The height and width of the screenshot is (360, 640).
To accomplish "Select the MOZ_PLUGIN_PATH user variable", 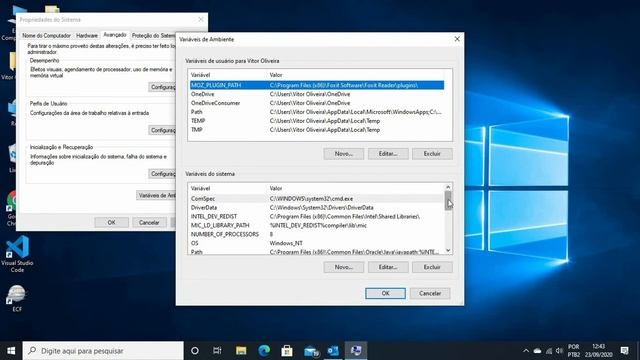I will pos(317,85).
